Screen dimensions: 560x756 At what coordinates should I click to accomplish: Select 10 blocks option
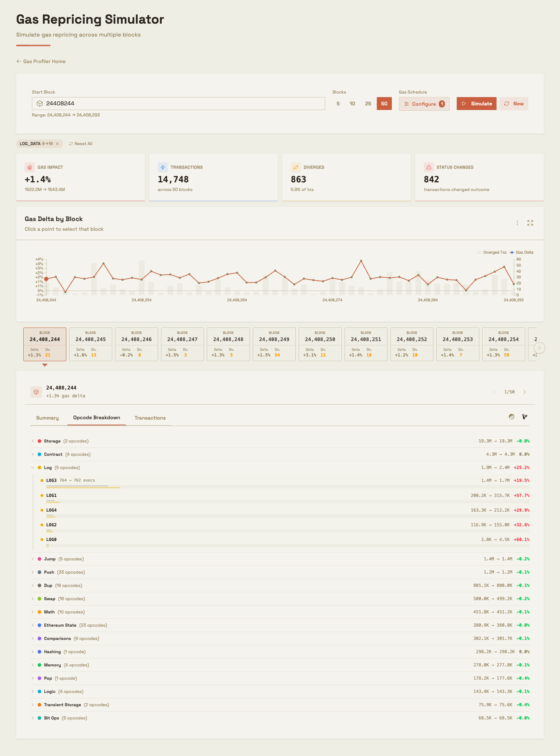click(x=352, y=104)
